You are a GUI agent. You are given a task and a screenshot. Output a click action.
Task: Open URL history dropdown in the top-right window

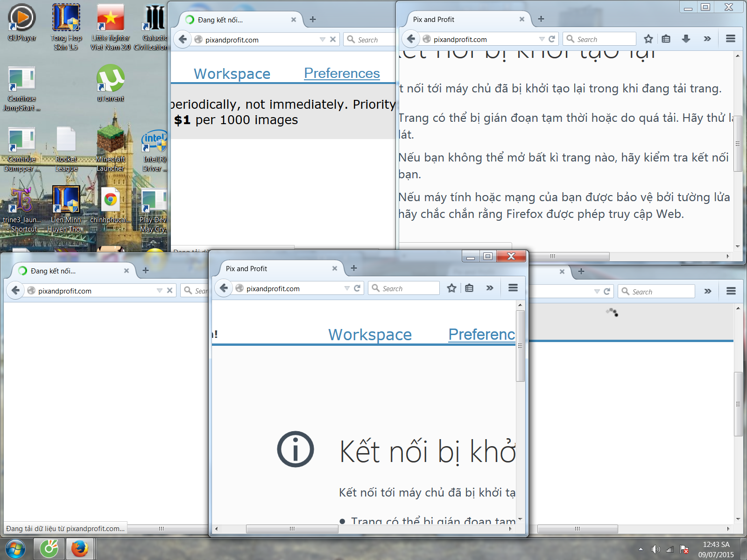coord(542,39)
